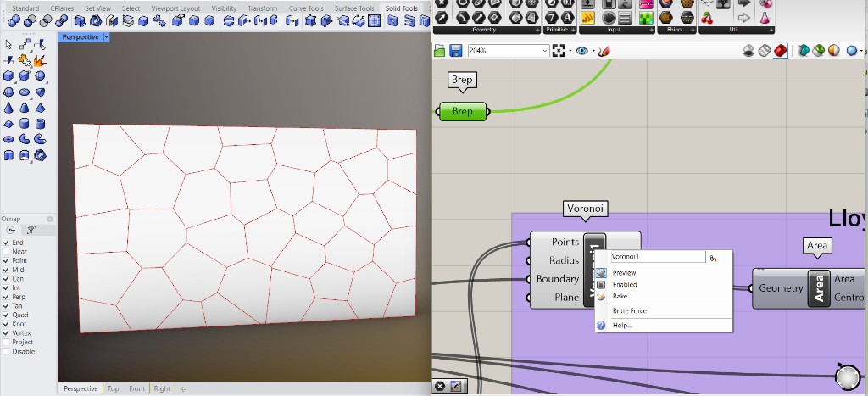868x396 pixels.
Task: Click the orange Explode tool icon
Action: [x=39, y=60]
